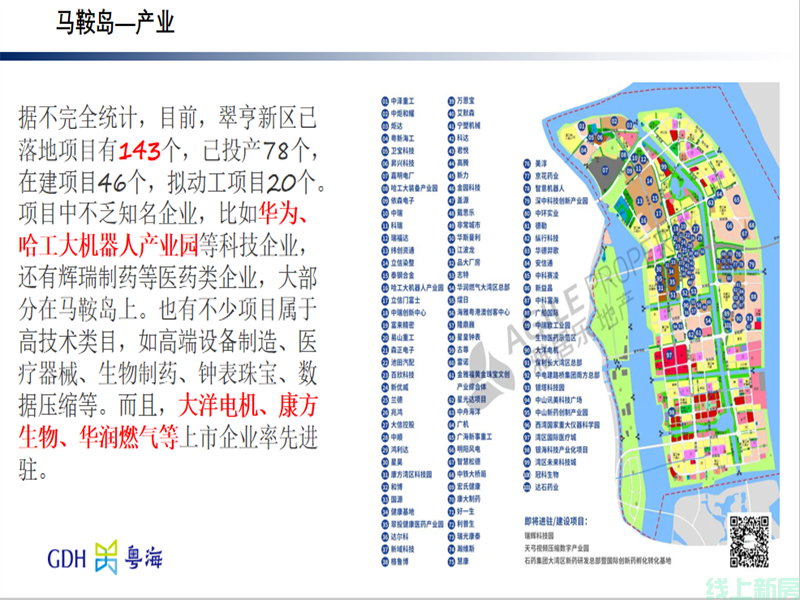Click legend marker 38 beside 格鲁博
Viewport: 800px width, 600px height.
coord(384,562)
